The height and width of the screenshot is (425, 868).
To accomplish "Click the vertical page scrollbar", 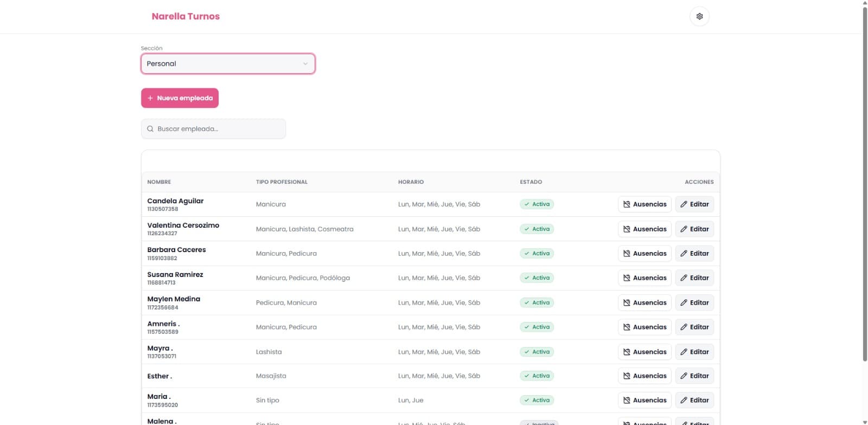I will pos(865,184).
